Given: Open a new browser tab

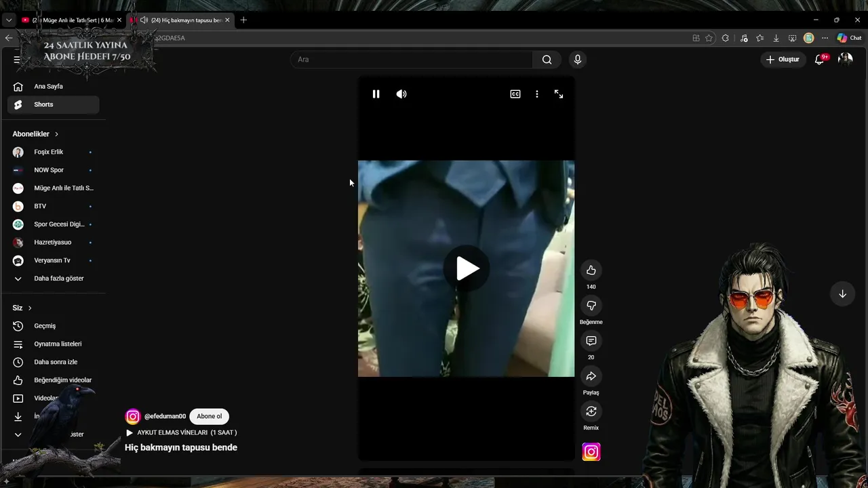Looking at the screenshot, I should 243,20.
